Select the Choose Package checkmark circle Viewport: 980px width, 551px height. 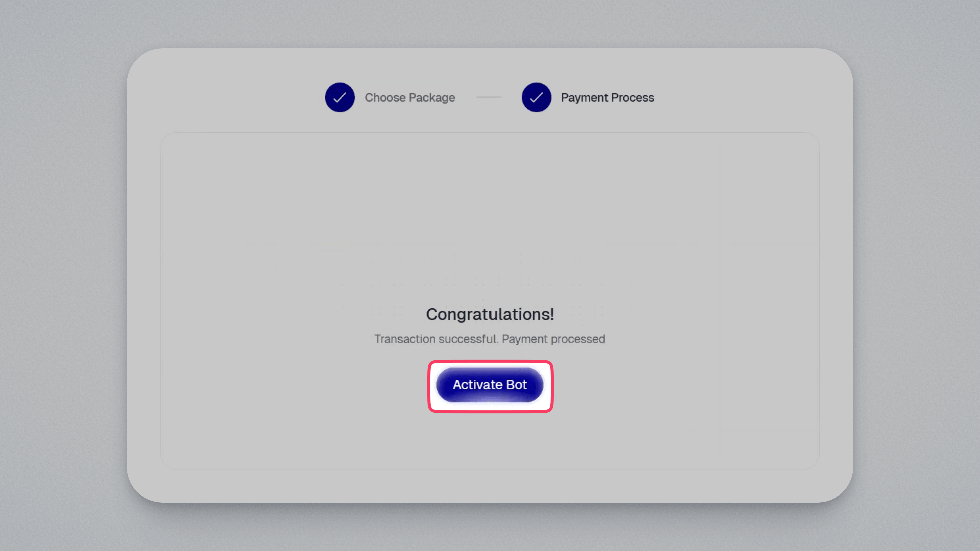coord(340,97)
